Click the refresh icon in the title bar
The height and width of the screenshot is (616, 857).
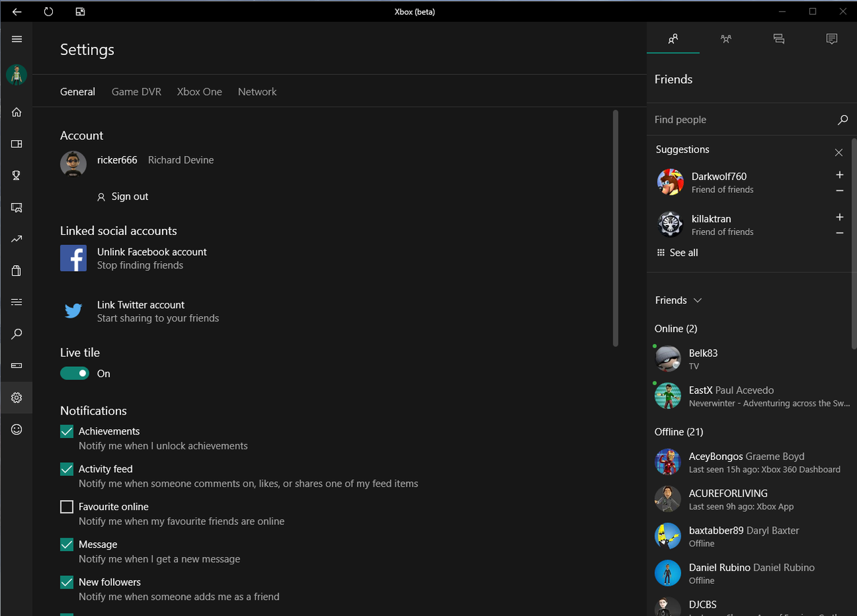[48, 11]
